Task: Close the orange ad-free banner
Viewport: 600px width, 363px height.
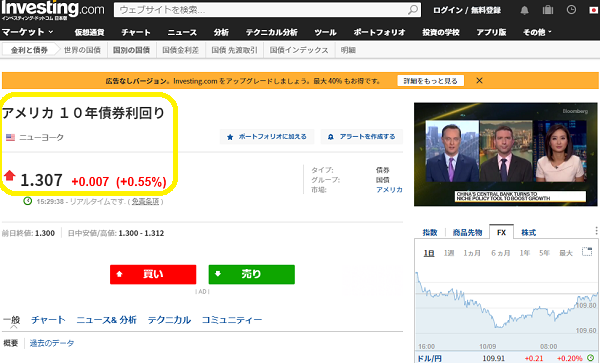Action: click(x=479, y=81)
